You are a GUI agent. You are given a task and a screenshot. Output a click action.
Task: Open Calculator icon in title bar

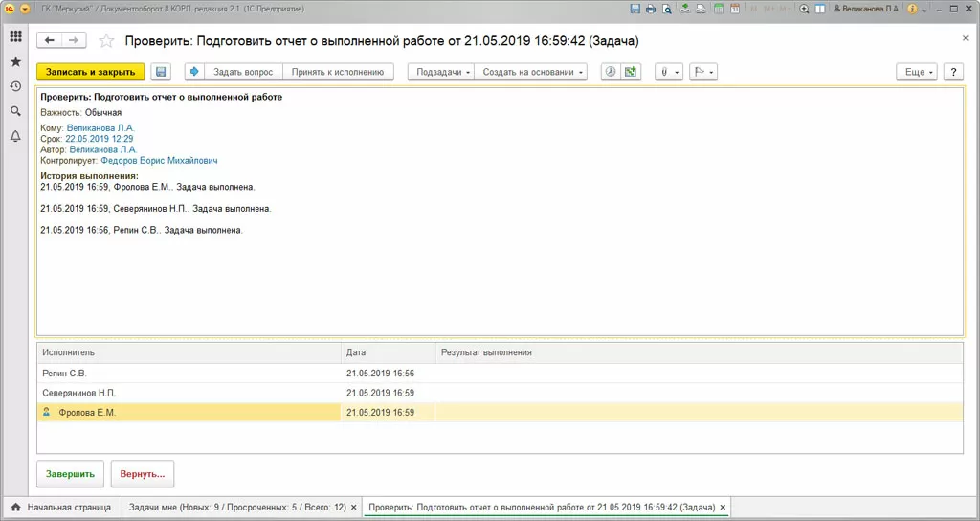coord(719,9)
